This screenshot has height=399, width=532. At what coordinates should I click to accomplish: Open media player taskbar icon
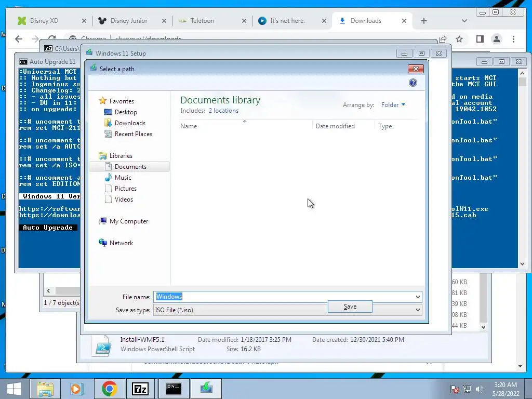pyautogui.click(x=76, y=389)
